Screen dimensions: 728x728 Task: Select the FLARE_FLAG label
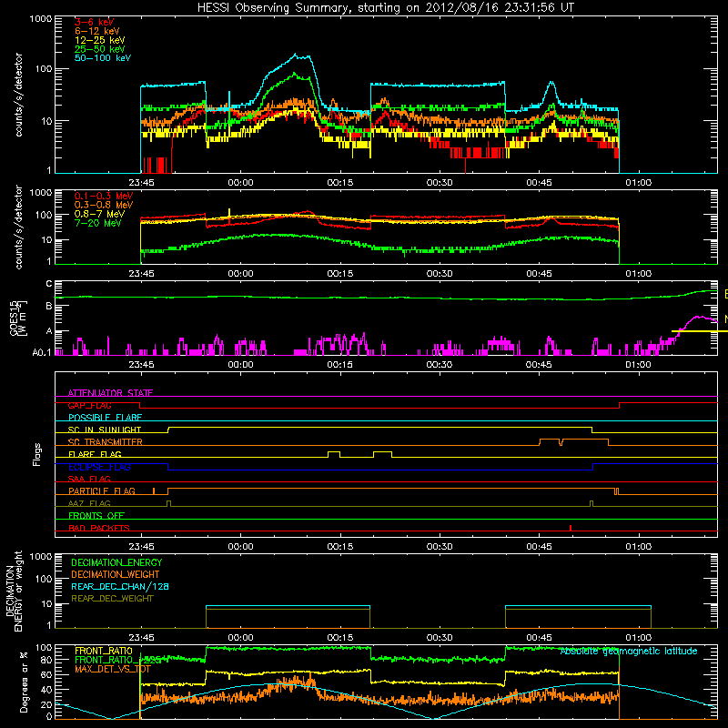coord(95,454)
